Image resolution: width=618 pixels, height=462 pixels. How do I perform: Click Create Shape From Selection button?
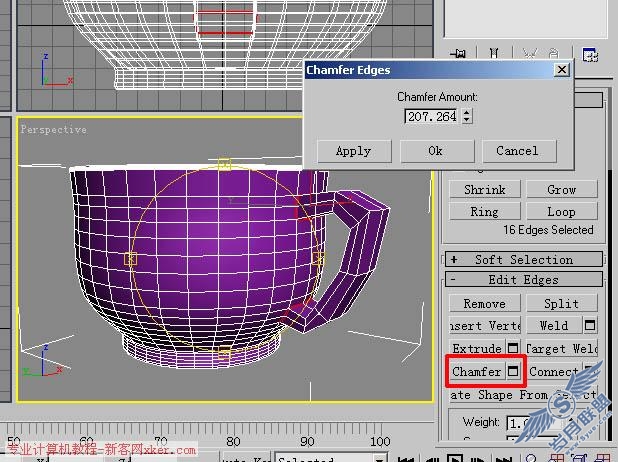coord(523,395)
